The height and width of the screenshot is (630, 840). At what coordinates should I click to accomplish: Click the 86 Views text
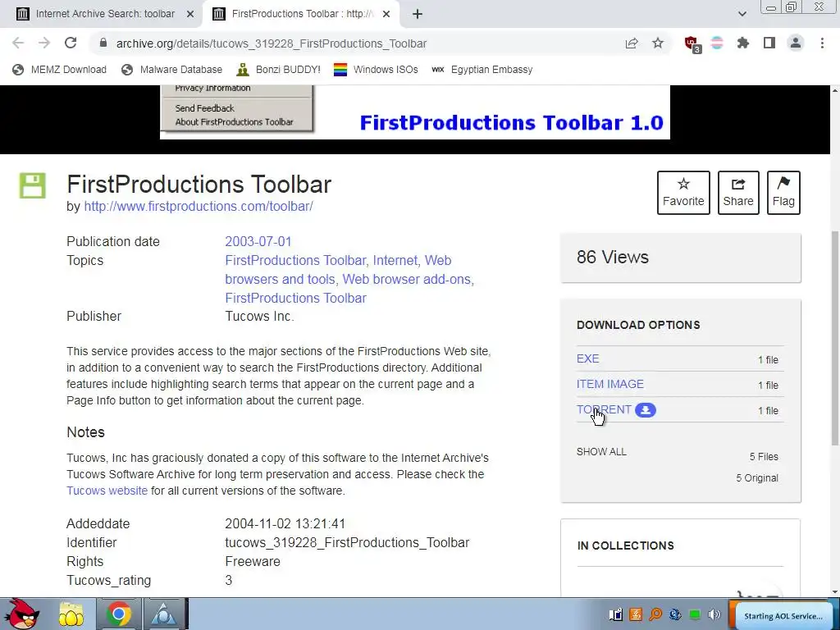(612, 257)
